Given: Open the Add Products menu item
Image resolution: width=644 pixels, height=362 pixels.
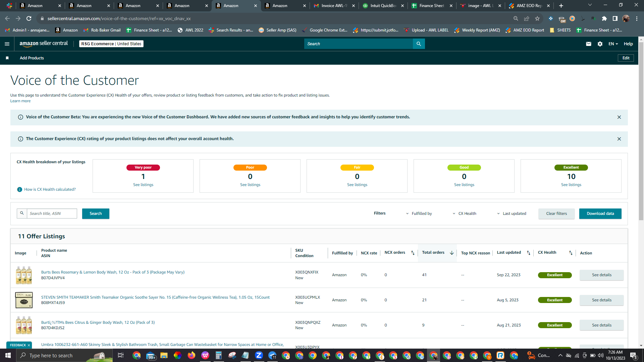Looking at the screenshot, I should click(x=32, y=58).
